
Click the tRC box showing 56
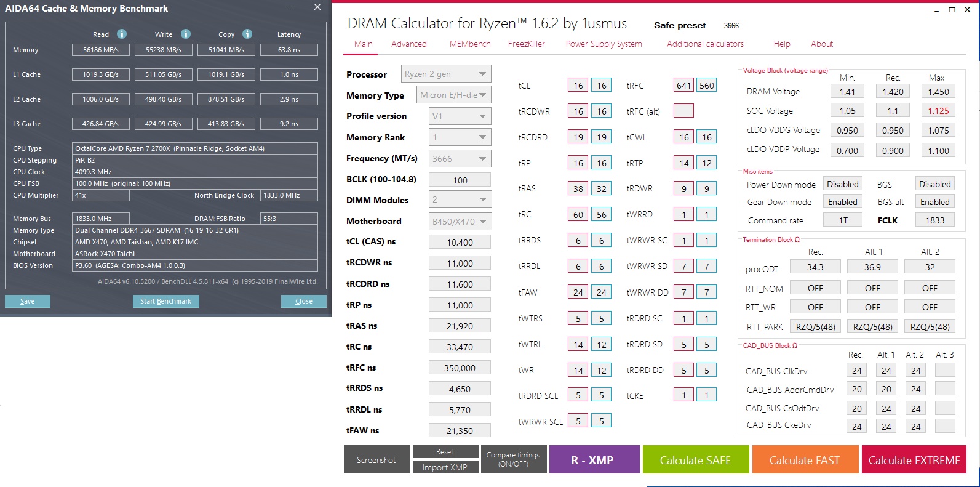[x=602, y=214]
